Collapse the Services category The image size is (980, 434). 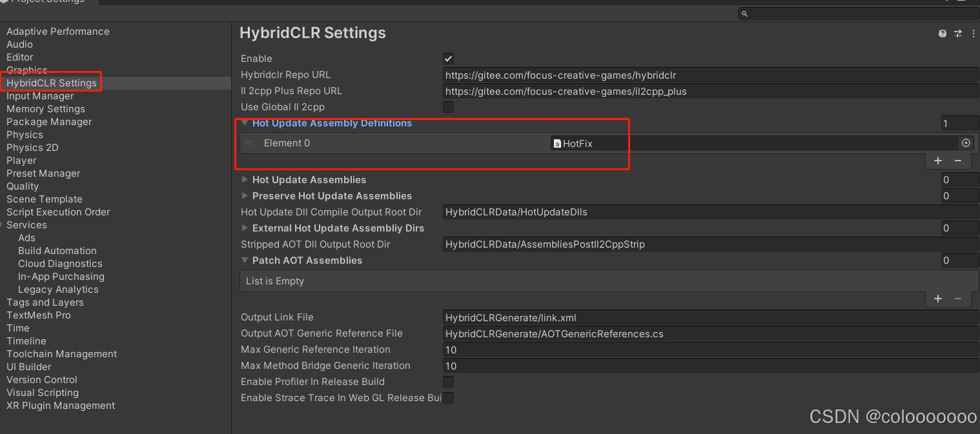[x=3, y=225]
